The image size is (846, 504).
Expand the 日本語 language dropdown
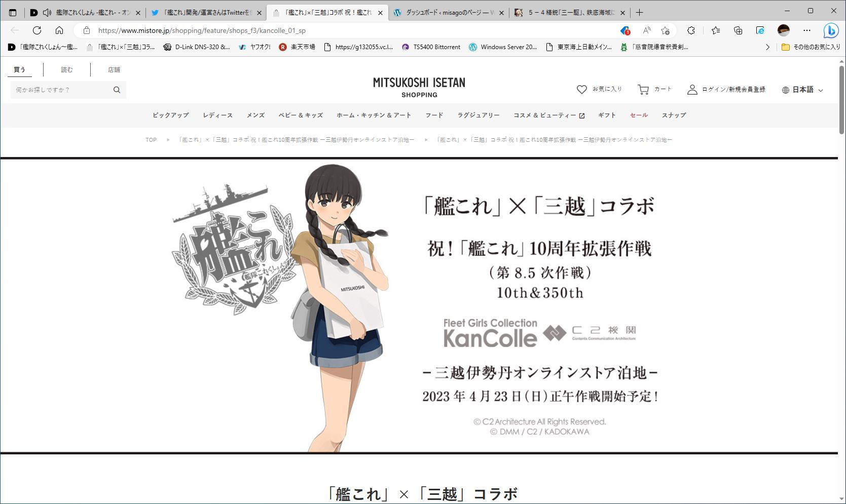coord(821,90)
